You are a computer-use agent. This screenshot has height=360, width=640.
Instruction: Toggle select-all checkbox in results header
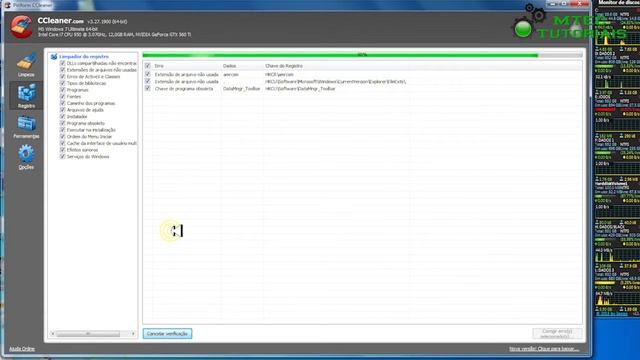[148, 66]
